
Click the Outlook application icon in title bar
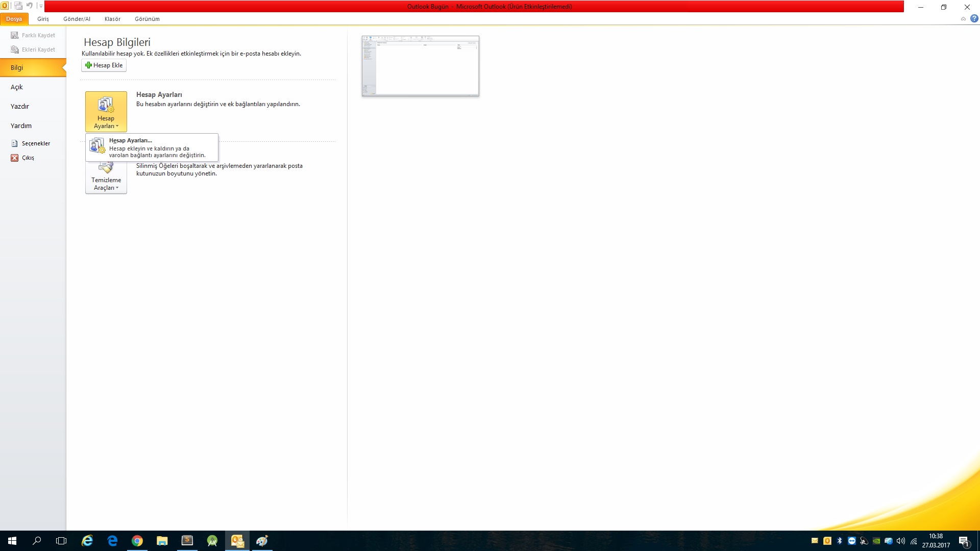[x=5, y=6]
